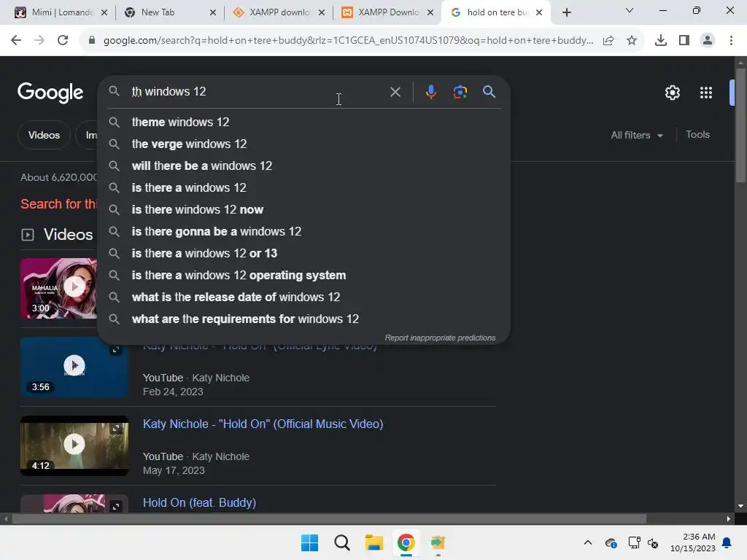Share this page from the address bar

pos(608,41)
